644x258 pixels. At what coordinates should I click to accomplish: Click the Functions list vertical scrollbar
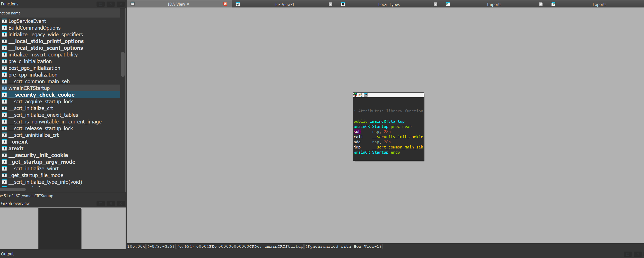coord(123,64)
